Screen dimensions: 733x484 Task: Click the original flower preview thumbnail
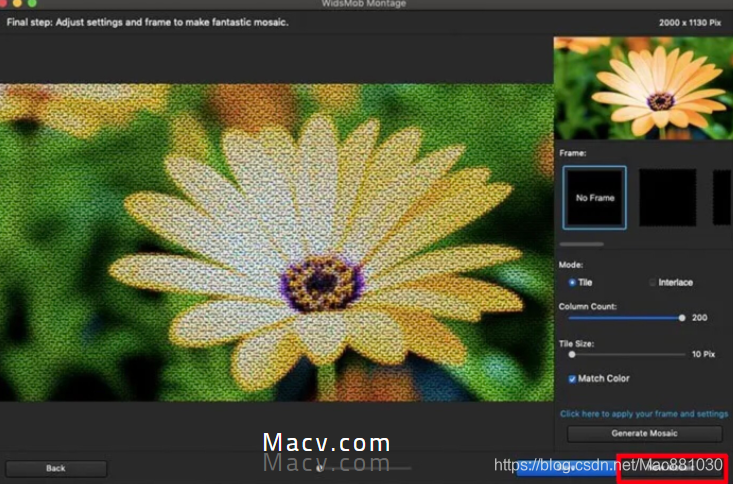(x=643, y=88)
